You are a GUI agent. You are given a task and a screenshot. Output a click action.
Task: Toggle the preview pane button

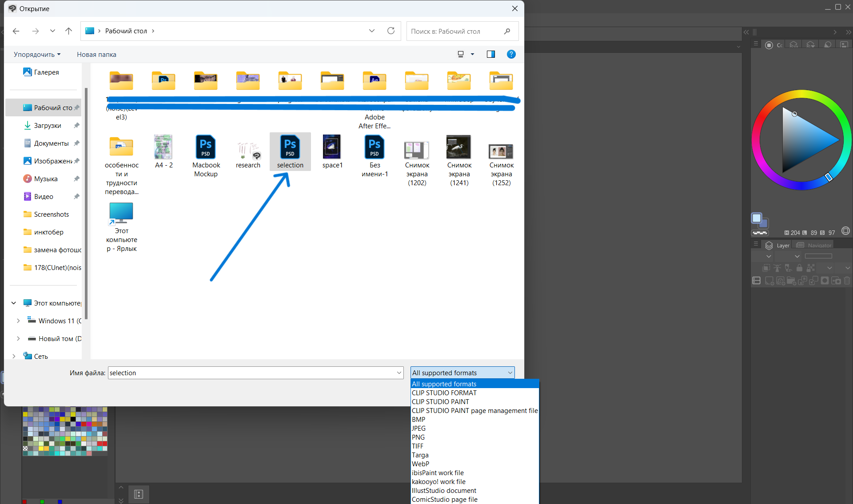[x=491, y=54]
